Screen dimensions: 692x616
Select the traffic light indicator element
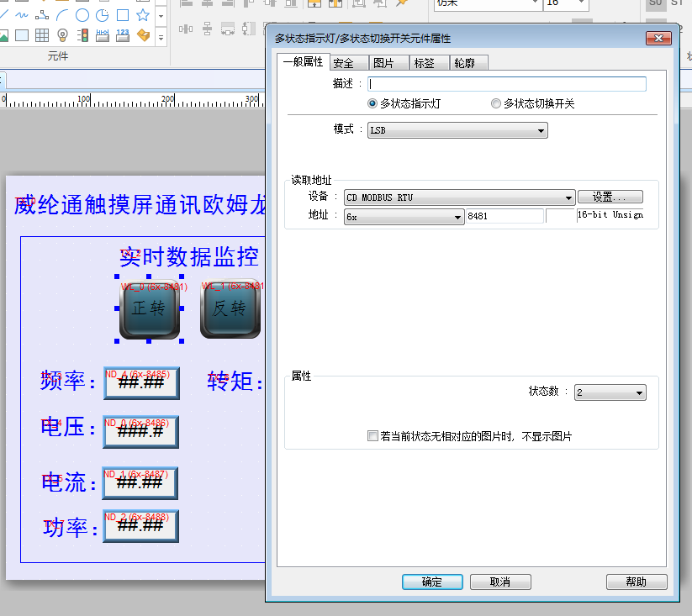click(82, 35)
